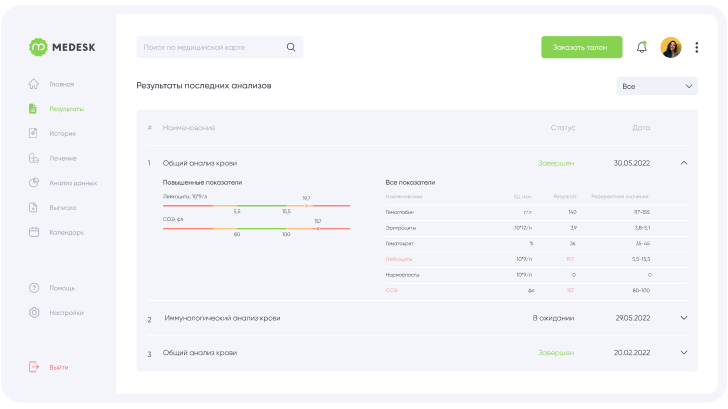Click the Лейкоциты indicator scale marker
Image resolution: width=728 pixels, height=409 pixels.
pos(306,205)
